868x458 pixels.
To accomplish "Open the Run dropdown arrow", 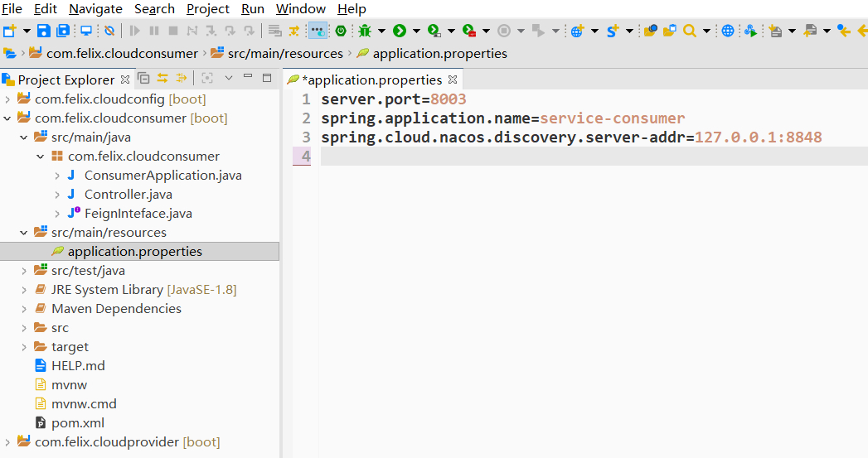I will [416, 31].
